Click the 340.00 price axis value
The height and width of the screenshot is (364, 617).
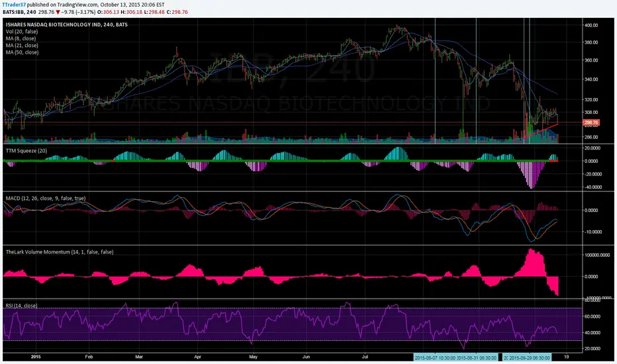591,79
